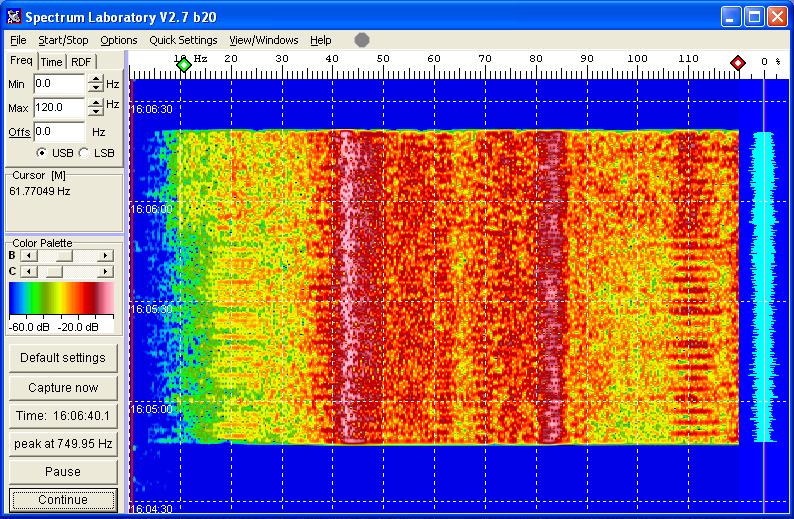794x519 pixels.
Task: Click the -60.0 dB palette label
Action: (29, 327)
